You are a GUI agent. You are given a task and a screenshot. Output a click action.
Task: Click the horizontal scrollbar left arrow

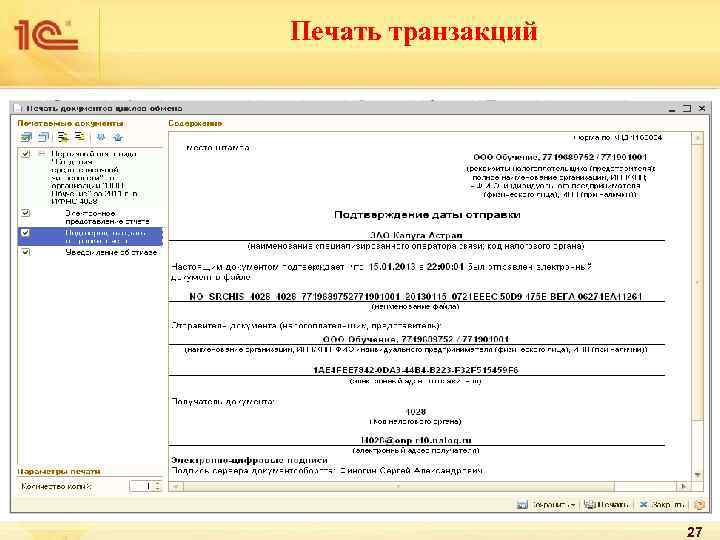[176, 486]
